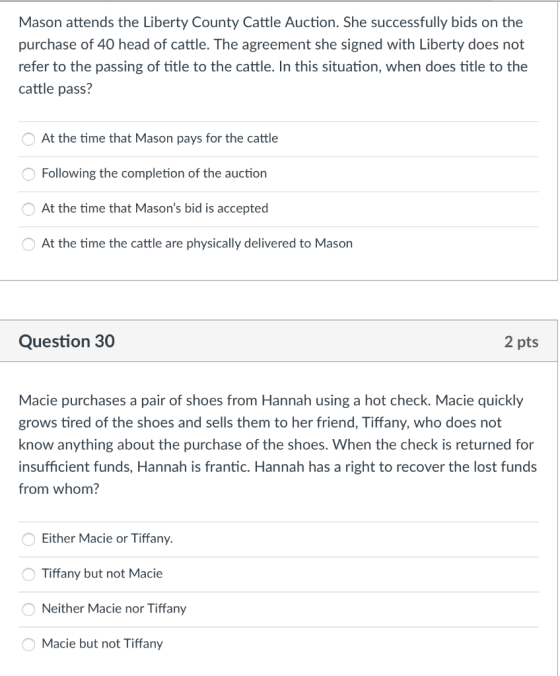Viewport: 560px width, 676px height.
Task: Select the 'Either Macie or Tiffany' radio button
Action: (28, 539)
